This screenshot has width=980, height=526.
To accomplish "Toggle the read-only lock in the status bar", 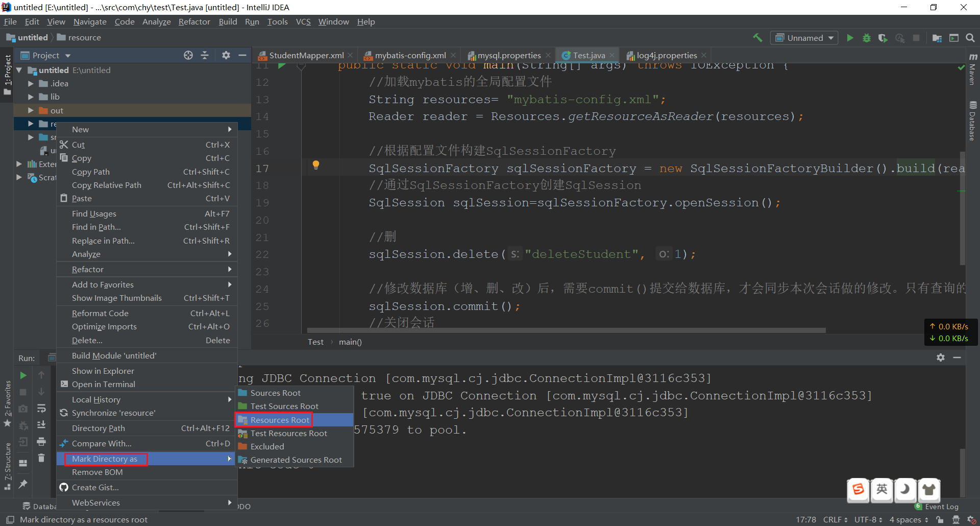I will 940,519.
